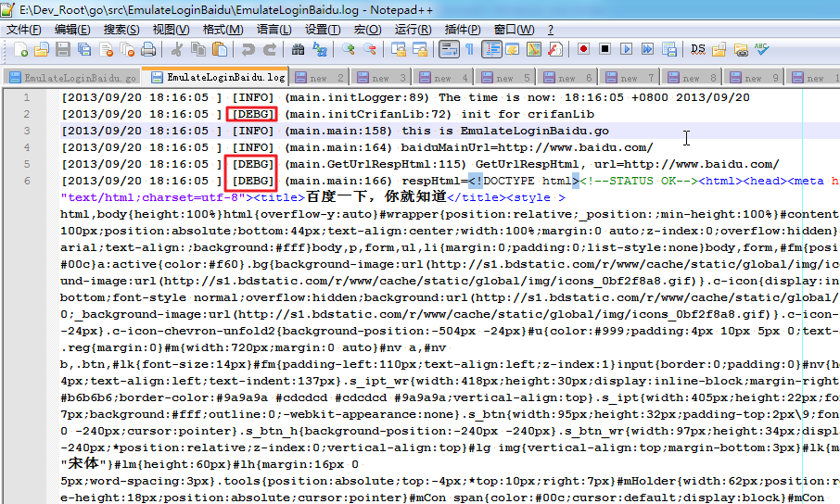Toggle synchronize vertical scrolling icon
The height and width of the screenshot is (504, 840).
click(x=398, y=50)
